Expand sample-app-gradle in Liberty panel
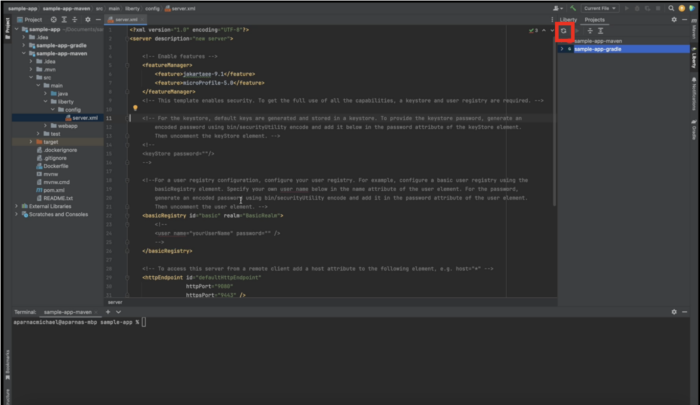Image resolution: width=700 pixels, height=405 pixels. tap(562, 49)
